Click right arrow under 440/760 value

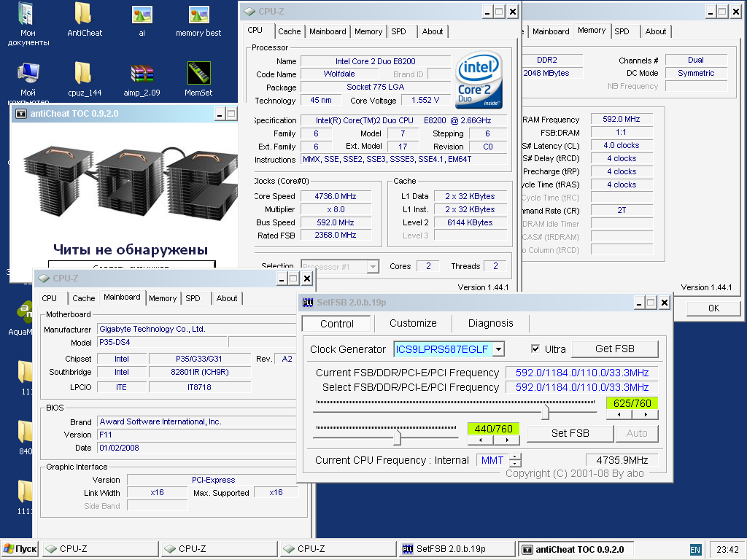tap(506, 440)
